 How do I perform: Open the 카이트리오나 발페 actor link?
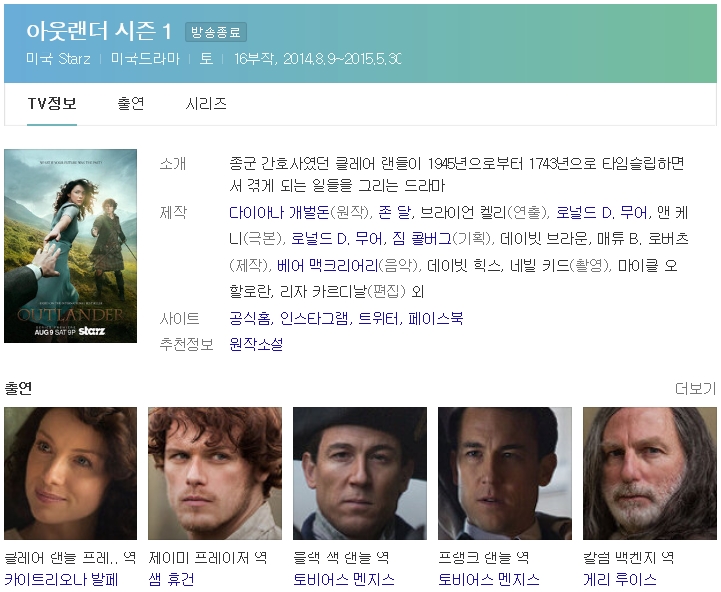tap(62, 579)
